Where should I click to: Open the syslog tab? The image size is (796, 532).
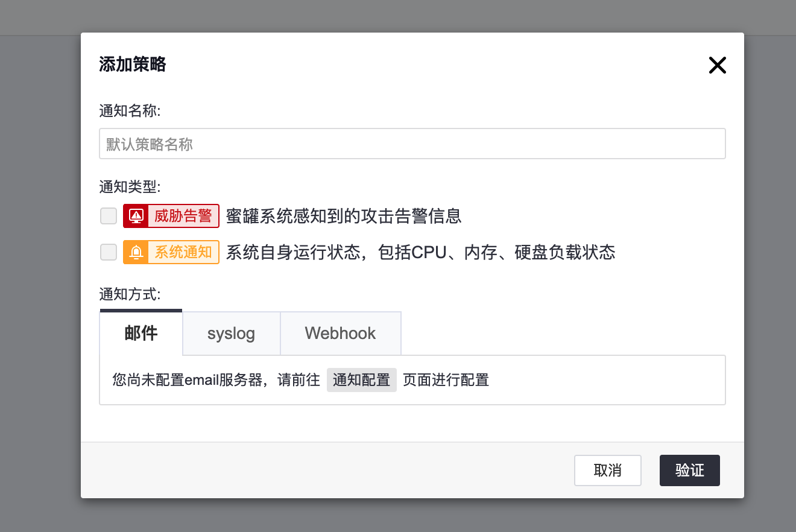(231, 334)
